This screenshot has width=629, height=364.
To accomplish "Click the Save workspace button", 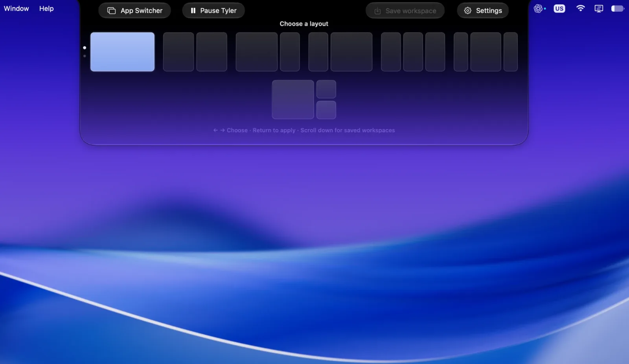I will point(405,11).
